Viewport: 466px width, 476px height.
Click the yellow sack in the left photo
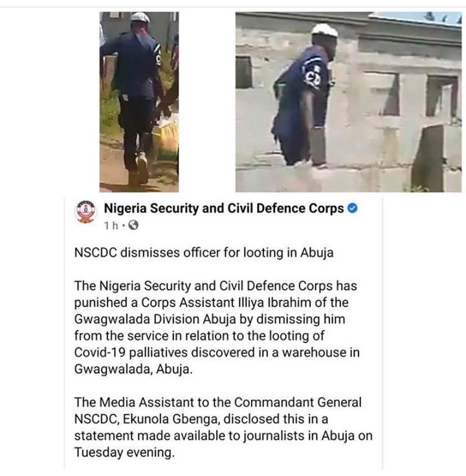pyautogui.click(x=166, y=136)
